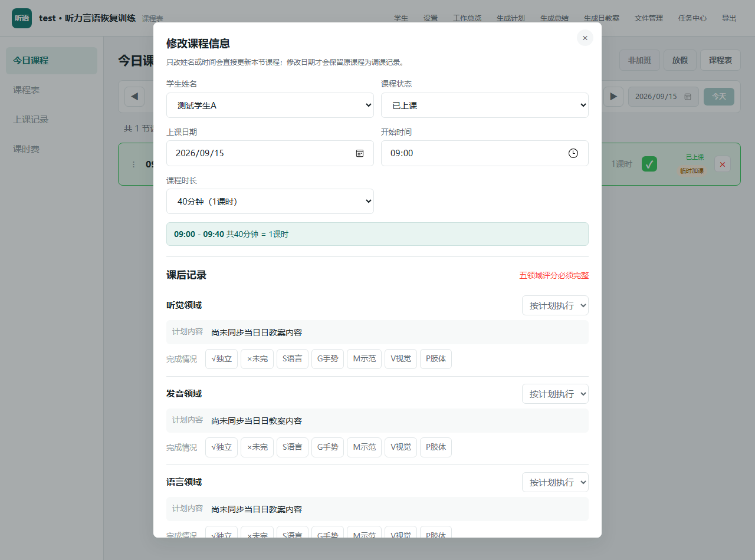Open 上课记录 in the sidebar
Viewport: 755px width, 560px height.
click(x=51, y=120)
